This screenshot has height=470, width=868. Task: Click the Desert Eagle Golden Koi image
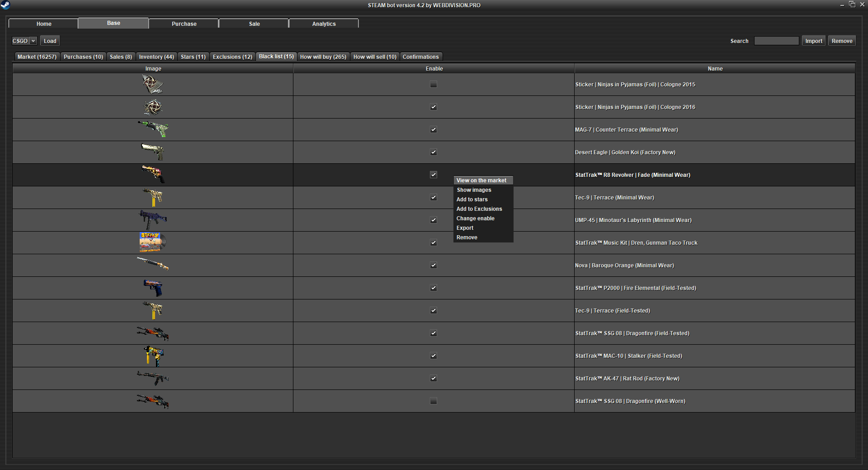tap(153, 152)
